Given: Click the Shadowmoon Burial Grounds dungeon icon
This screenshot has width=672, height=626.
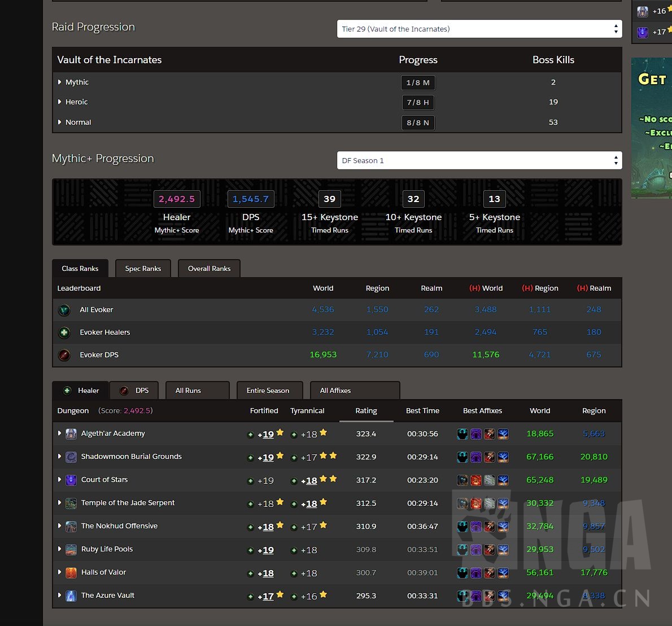Looking at the screenshot, I should (x=71, y=457).
